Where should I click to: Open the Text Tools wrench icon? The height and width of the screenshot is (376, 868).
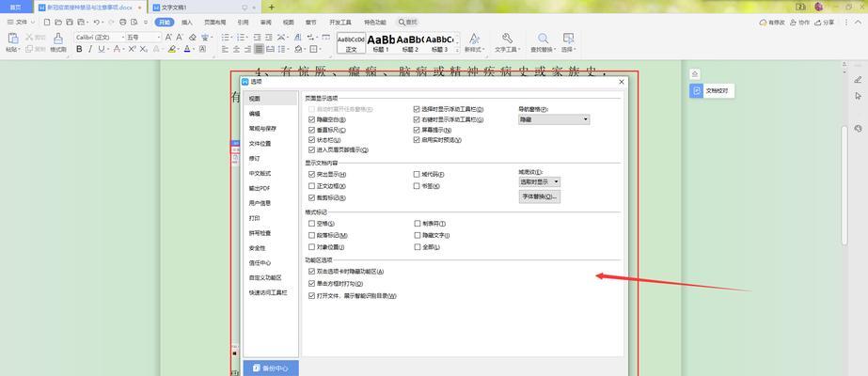507,38
